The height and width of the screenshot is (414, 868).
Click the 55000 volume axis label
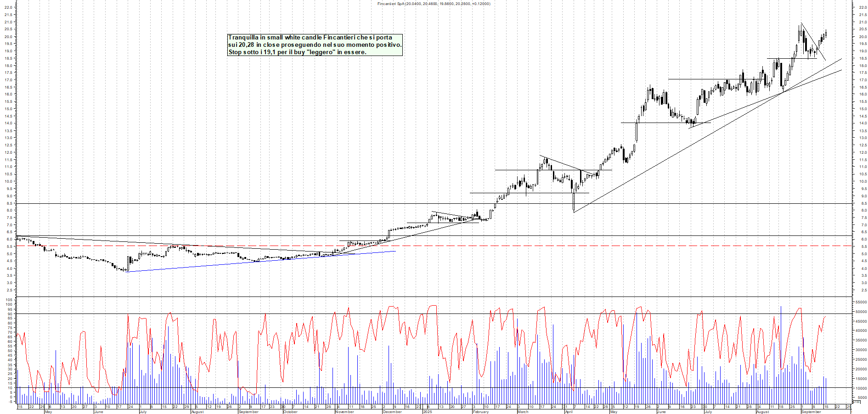pos(861,302)
